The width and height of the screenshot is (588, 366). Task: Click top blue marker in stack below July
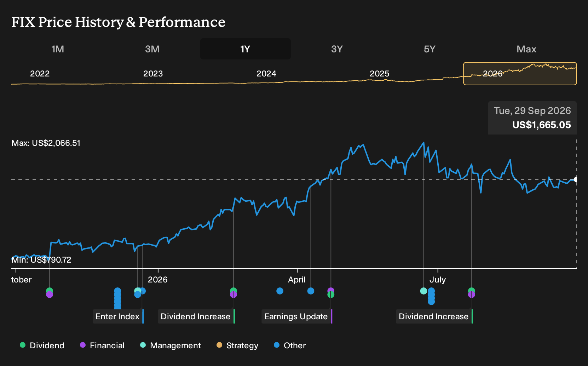[x=431, y=290]
